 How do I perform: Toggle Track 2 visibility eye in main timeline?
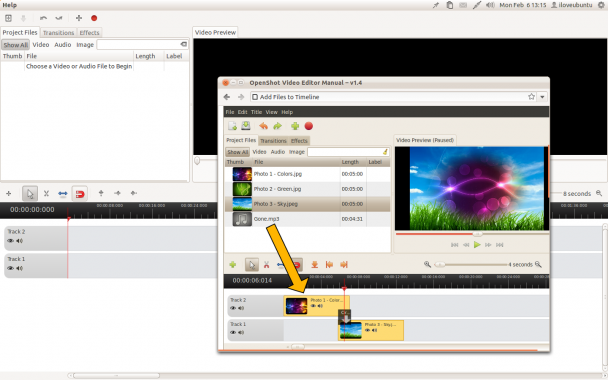tap(10, 241)
